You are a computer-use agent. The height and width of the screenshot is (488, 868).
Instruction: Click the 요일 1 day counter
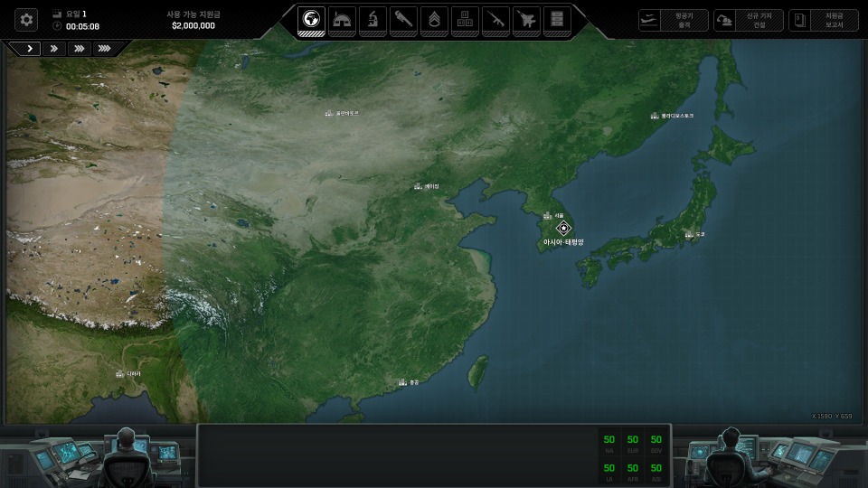(76, 14)
